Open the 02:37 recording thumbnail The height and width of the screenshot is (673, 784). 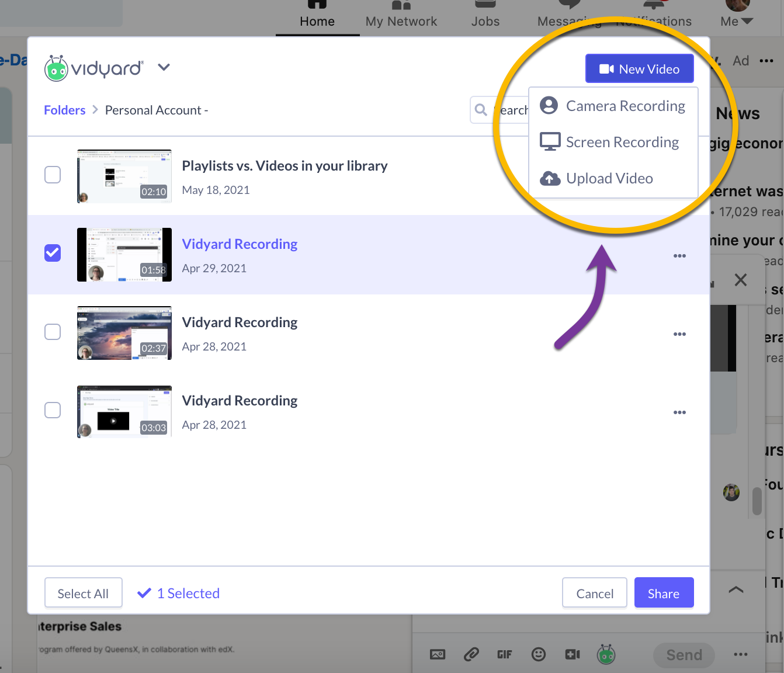(124, 333)
